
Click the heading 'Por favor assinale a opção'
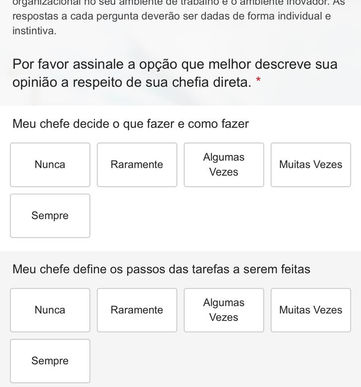(x=175, y=64)
